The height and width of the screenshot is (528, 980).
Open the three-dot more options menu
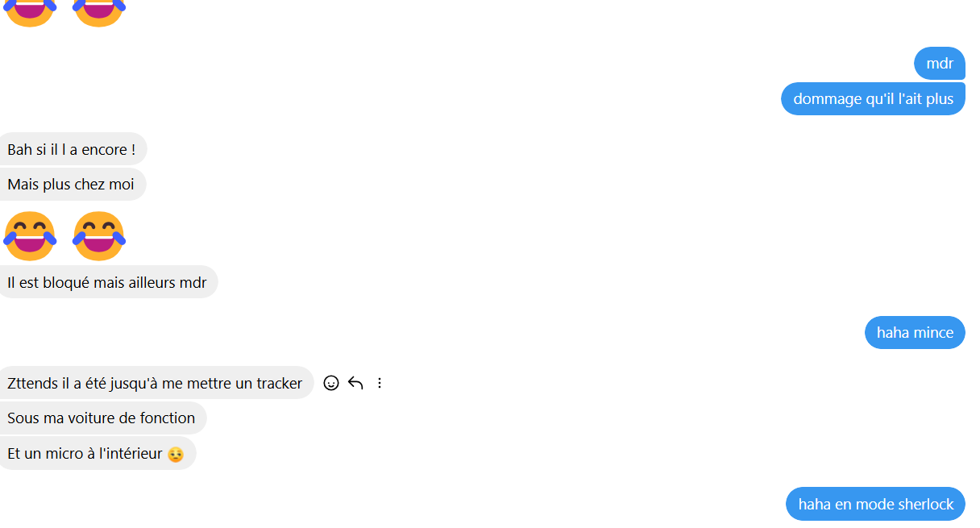[380, 383]
